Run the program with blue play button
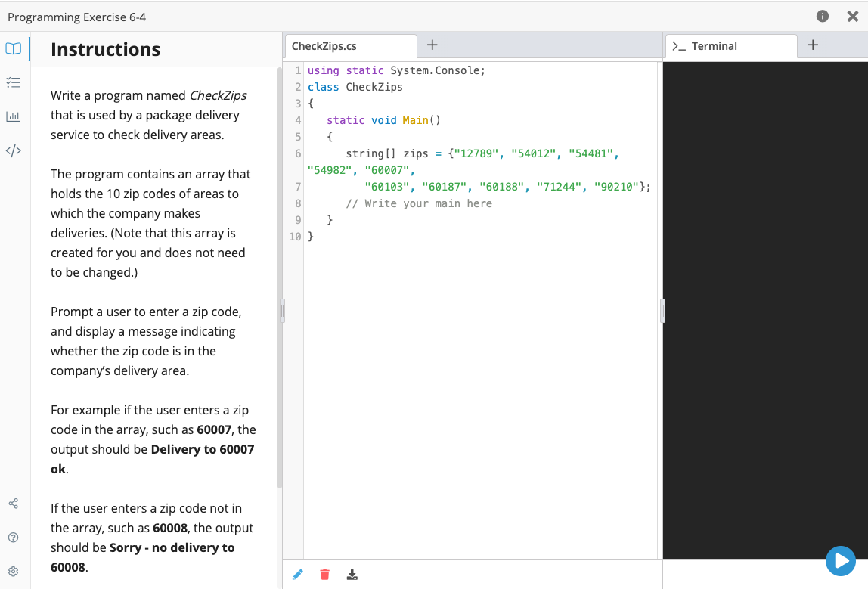 point(840,561)
